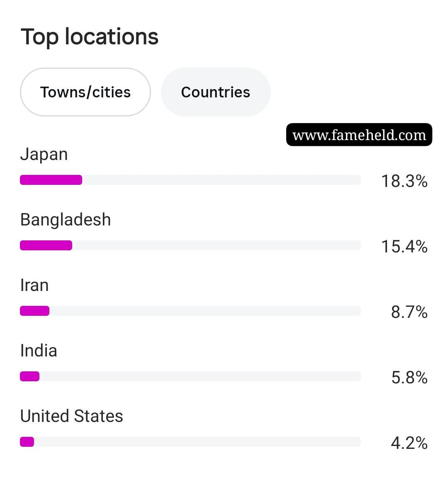Image resolution: width=448 pixels, height=499 pixels.
Task: Click the Iran magenta progress bar
Action: coord(35,311)
